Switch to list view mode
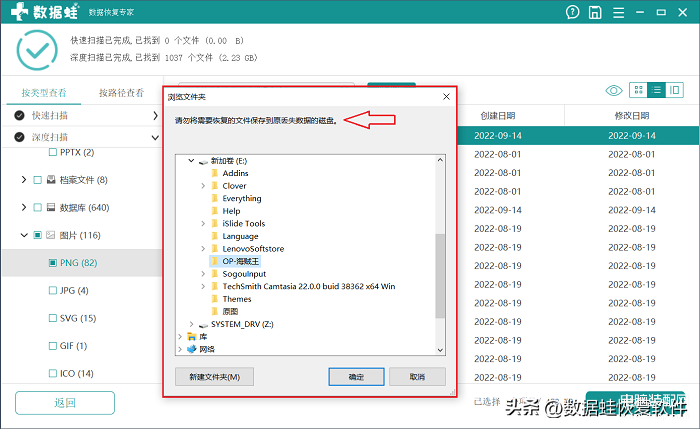The image size is (700, 429). pyautogui.click(x=656, y=90)
